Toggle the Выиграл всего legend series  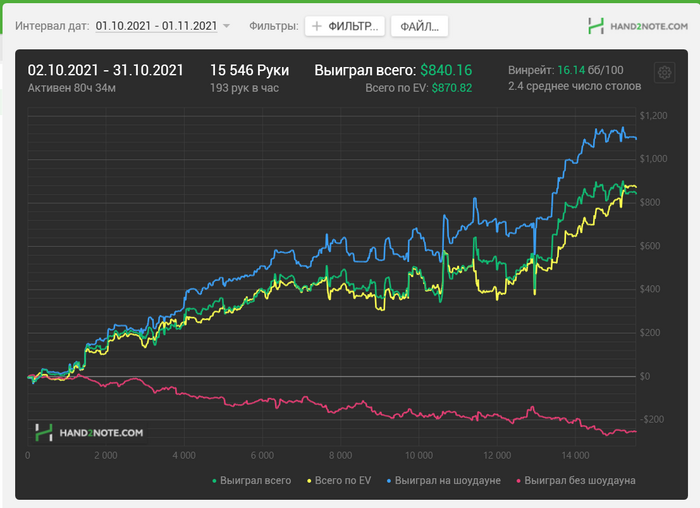251,480
